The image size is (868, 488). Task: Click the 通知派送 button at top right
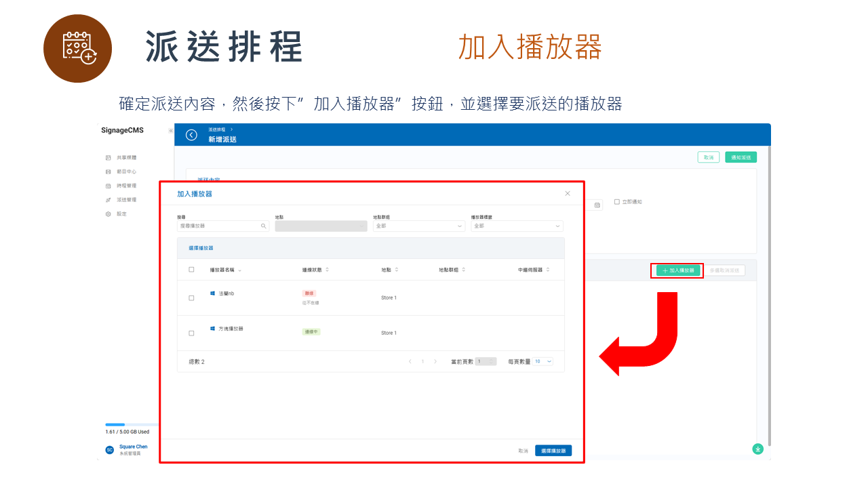(x=741, y=156)
